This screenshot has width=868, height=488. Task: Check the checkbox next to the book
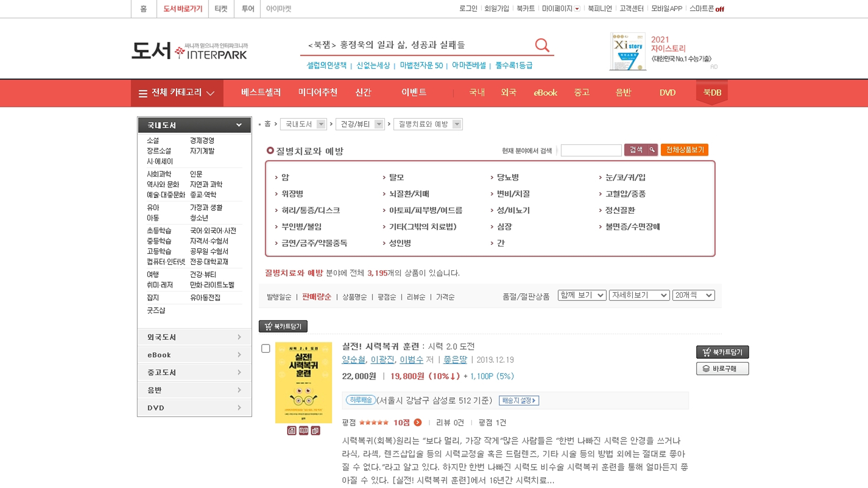point(266,348)
